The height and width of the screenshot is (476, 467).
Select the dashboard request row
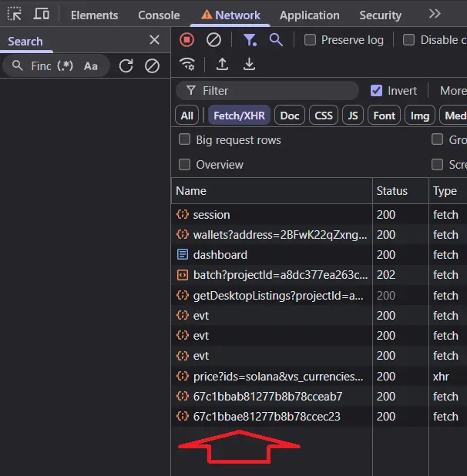(x=319, y=255)
